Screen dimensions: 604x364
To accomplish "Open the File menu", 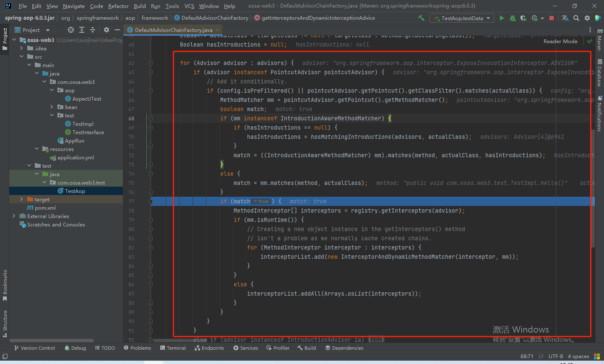I will [x=23, y=6].
